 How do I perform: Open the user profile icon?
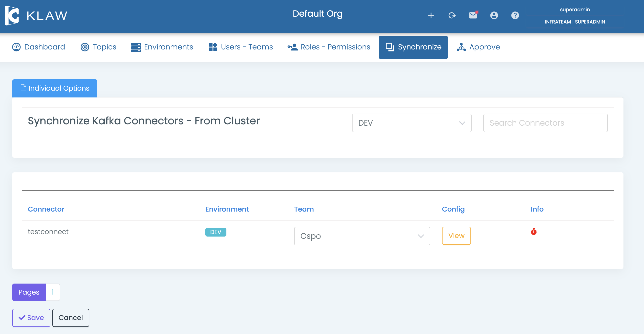[494, 15]
